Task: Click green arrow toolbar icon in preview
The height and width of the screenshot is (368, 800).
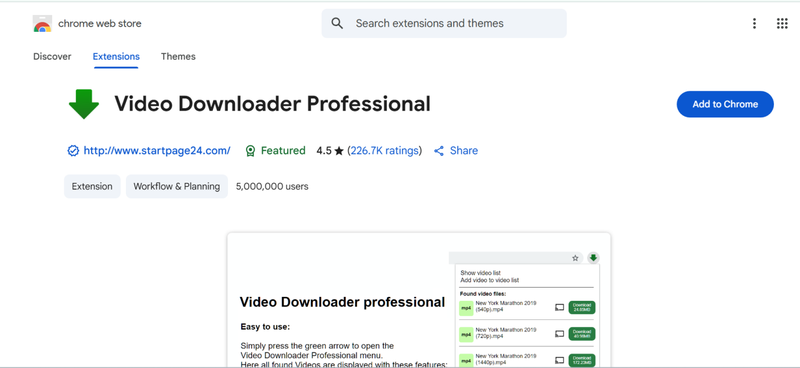Action: click(x=593, y=258)
